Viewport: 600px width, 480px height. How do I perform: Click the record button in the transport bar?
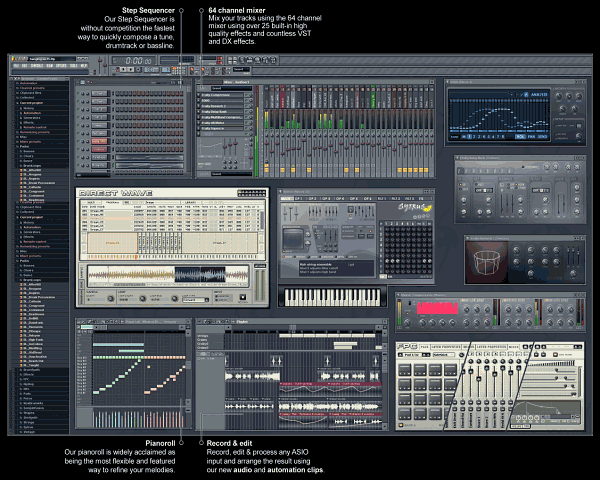point(138,70)
